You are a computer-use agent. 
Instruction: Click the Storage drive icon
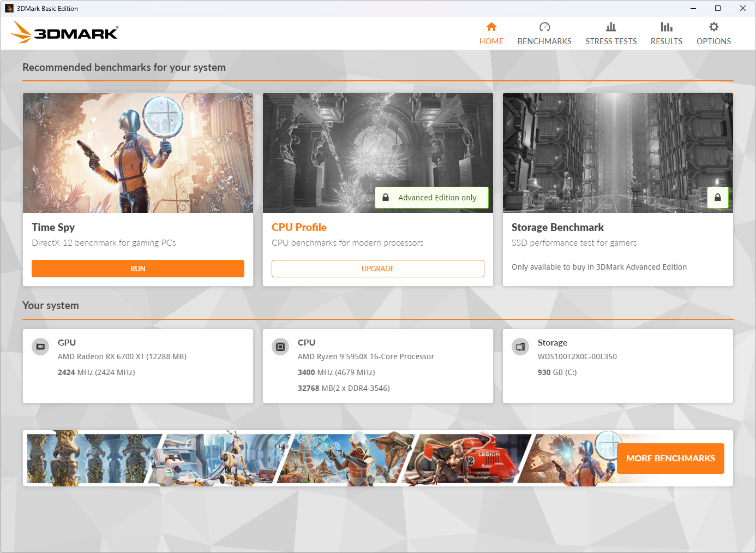coord(520,347)
